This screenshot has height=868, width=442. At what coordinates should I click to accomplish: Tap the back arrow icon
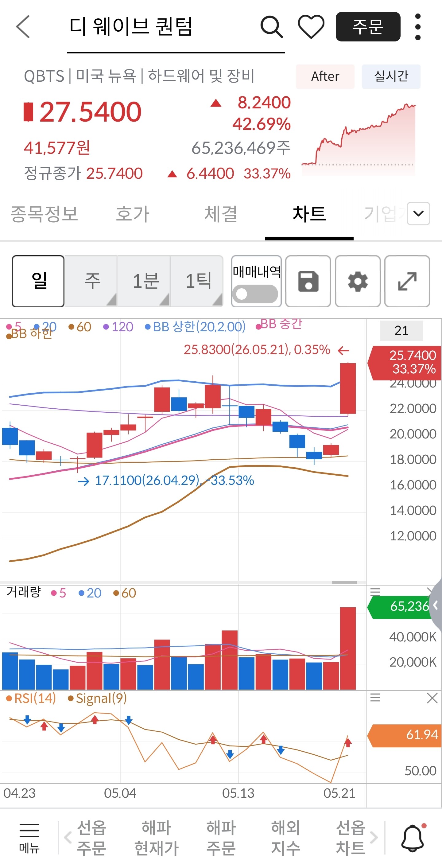pos(23,26)
